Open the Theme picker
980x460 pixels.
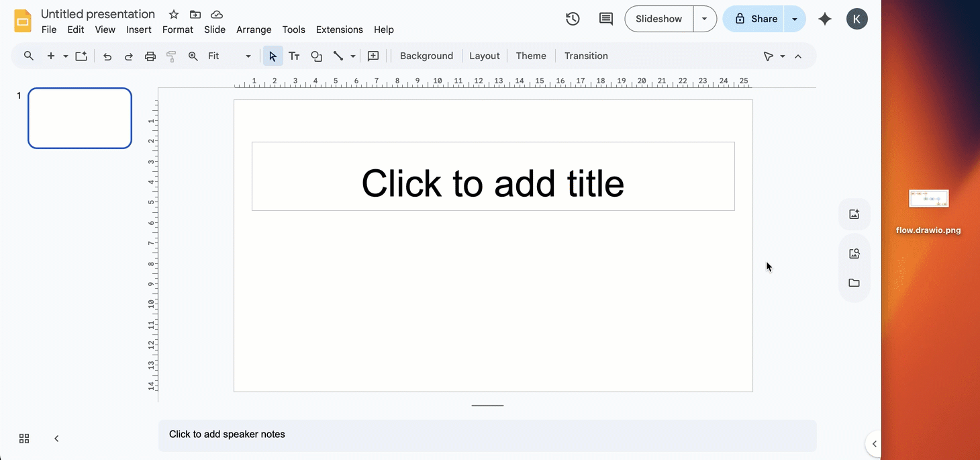[531, 56]
